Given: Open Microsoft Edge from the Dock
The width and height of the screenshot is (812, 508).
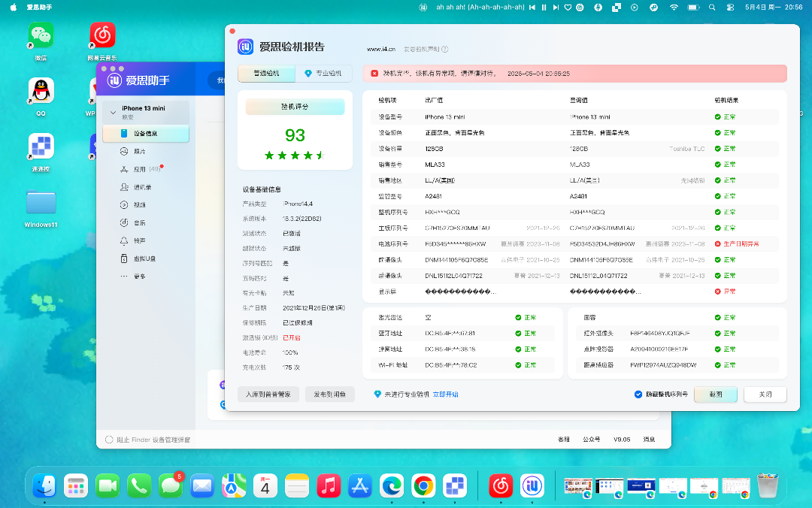Looking at the screenshot, I should click(x=392, y=486).
